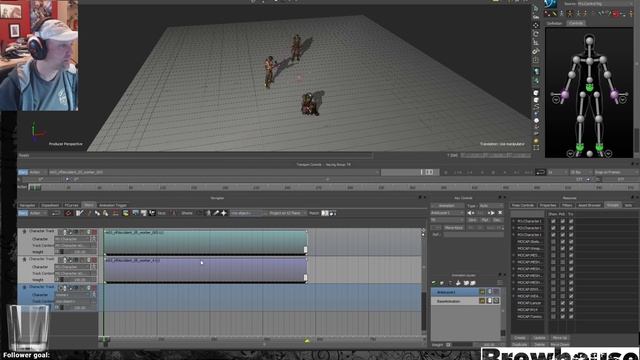640x360 pixels.
Task: Click the new animation layer icon
Action: pos(434,283)
